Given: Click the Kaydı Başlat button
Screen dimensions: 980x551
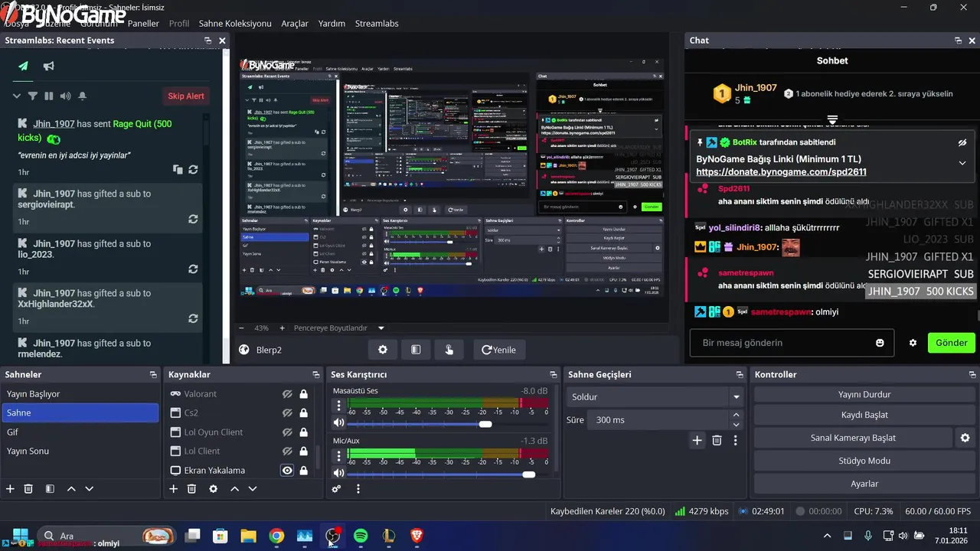Looking at the screenshot, I should 864,415.
